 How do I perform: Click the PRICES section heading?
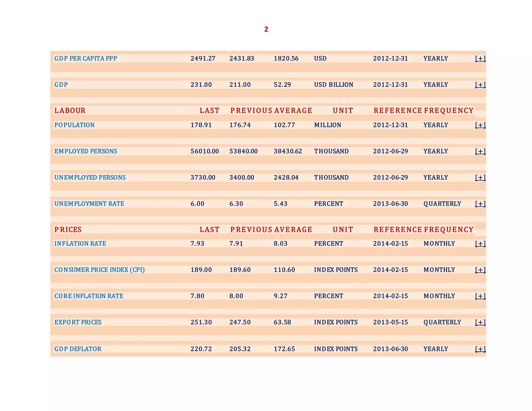tap(68, 230)
